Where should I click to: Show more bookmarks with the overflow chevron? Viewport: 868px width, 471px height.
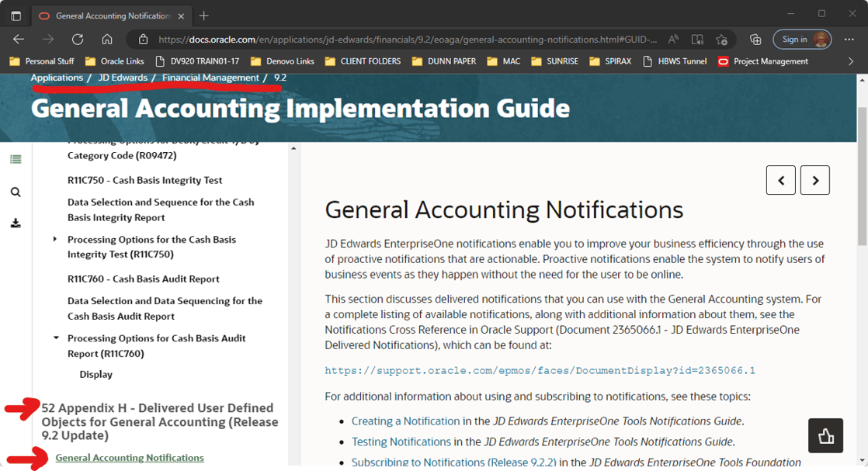(x=851, y=61)
